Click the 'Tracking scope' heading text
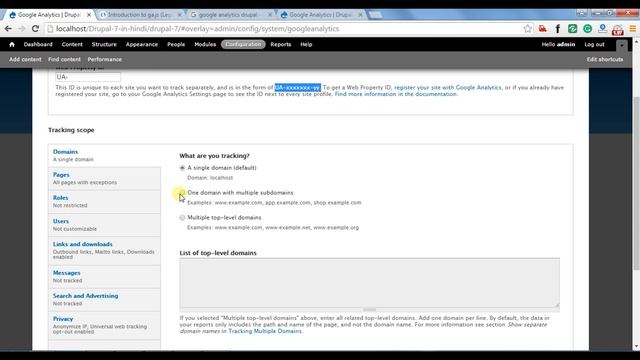640x360 pixels. pyautogui.click(x=71, y=130)
